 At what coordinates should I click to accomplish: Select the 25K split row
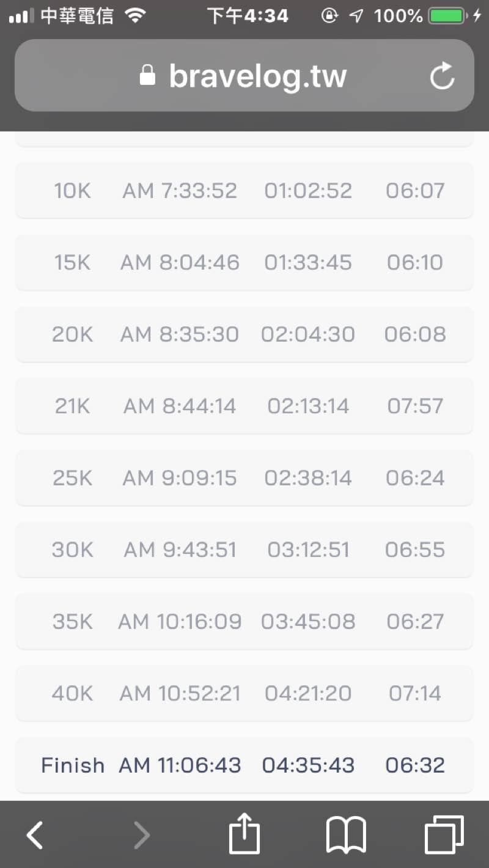coord(244,477)
